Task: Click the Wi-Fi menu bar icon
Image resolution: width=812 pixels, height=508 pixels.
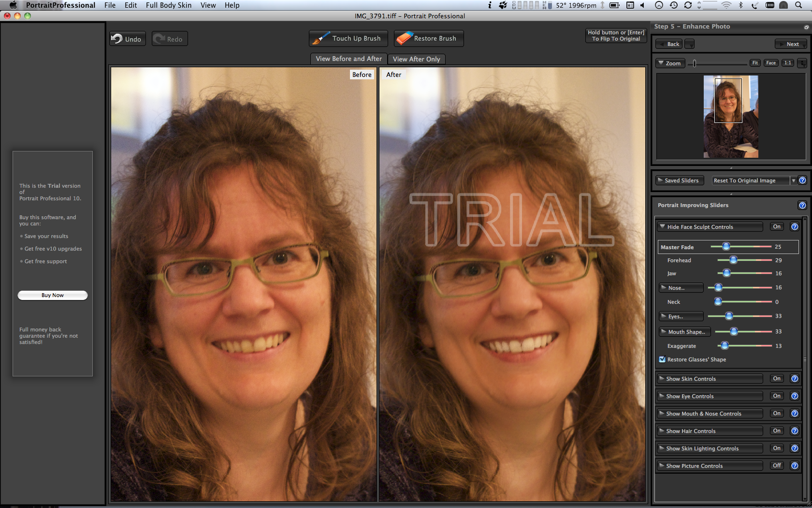Action: 726,5
